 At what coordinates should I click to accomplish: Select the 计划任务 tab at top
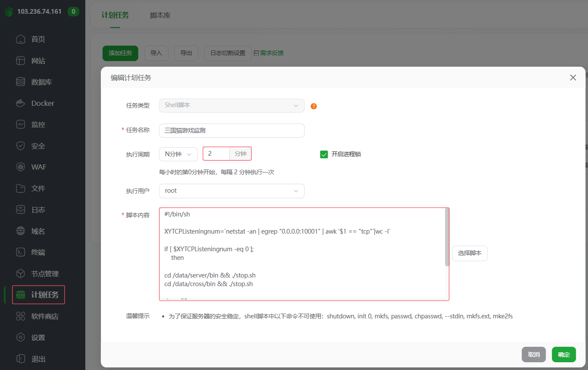point(115,15)
